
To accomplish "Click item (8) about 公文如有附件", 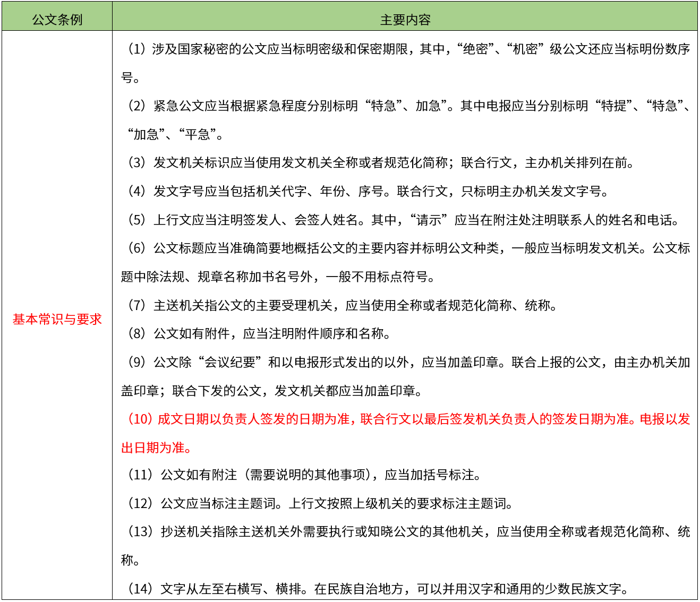I will coord(258,333).
